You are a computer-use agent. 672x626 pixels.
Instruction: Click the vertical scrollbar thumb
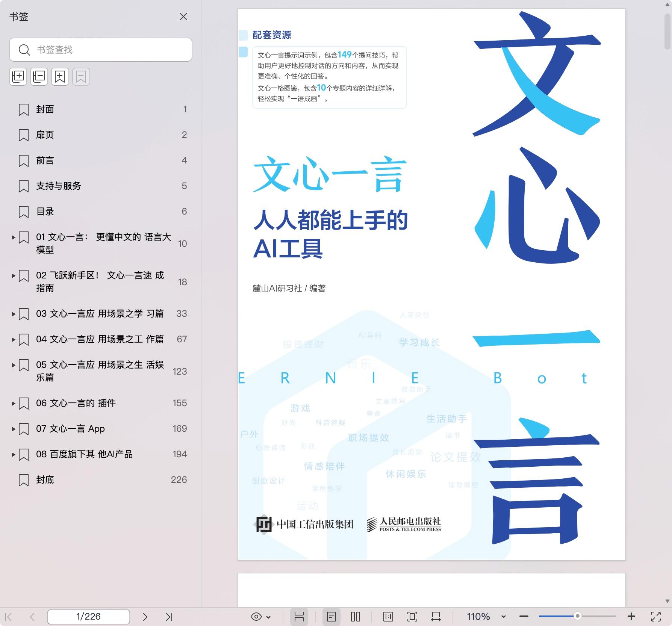pyautogui.click(x=668, y=31)
